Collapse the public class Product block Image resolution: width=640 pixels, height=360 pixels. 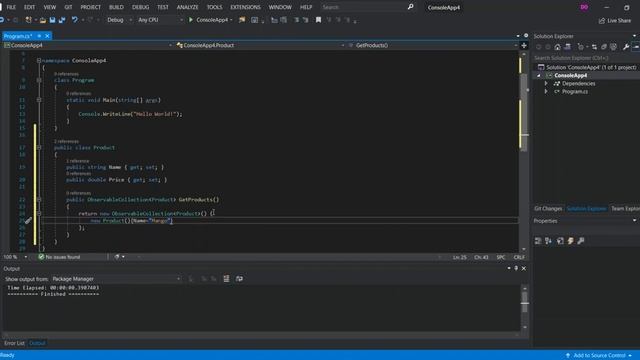[x=39, y=148]
